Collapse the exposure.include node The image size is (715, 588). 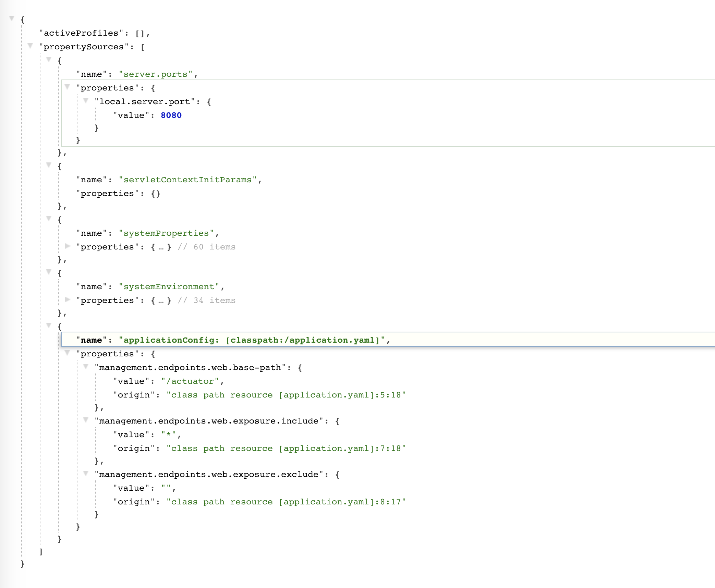coord(86,420)
